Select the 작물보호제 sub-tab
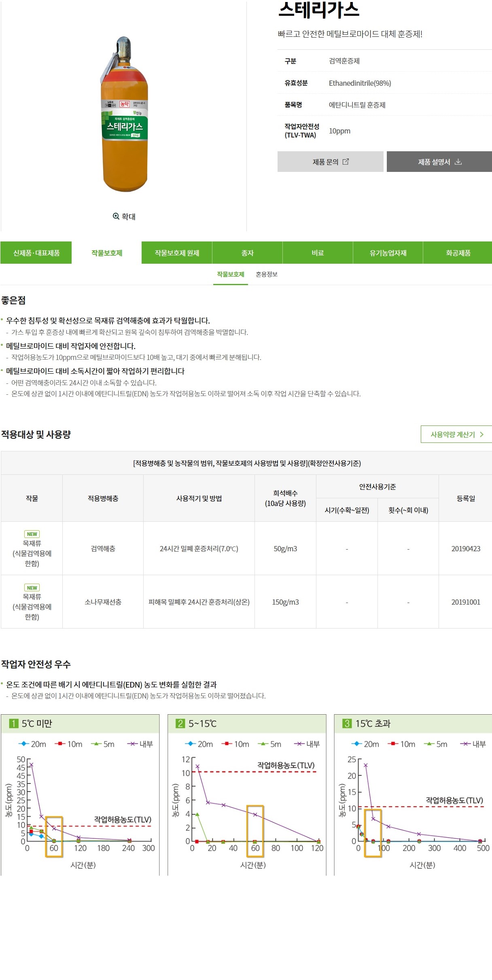Image resolution: width=492 pixels, height=980 pixels. [x=231, y=274]
